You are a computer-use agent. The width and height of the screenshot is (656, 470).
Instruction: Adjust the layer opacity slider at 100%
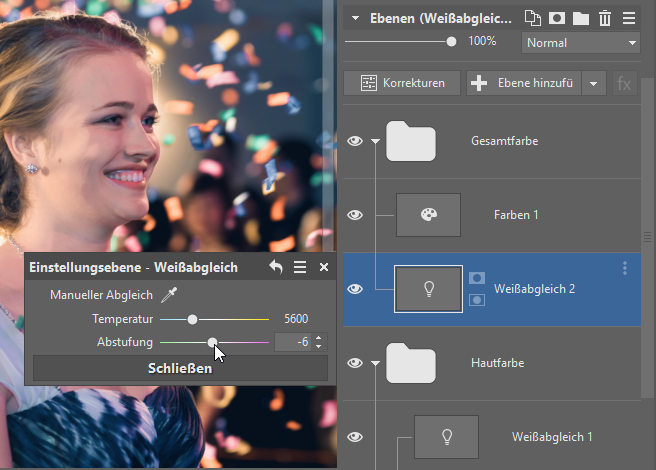[x=451, y=41]
